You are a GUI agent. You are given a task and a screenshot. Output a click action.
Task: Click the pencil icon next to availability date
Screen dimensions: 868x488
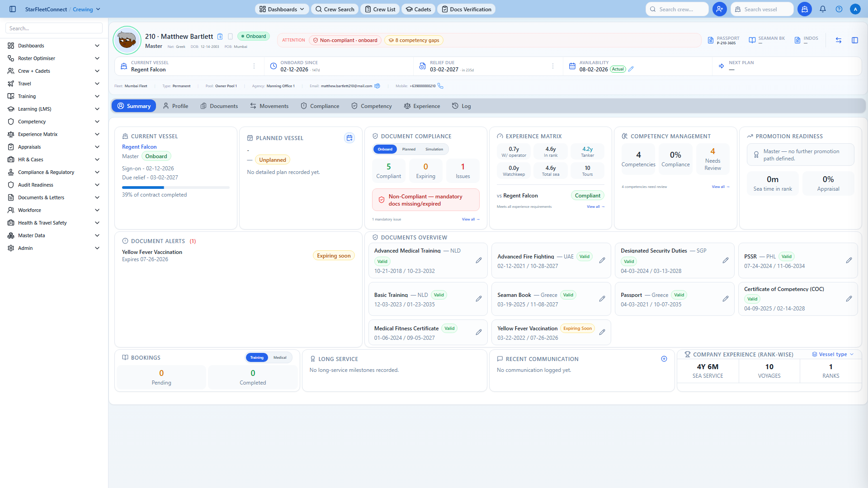pos(631,69)
